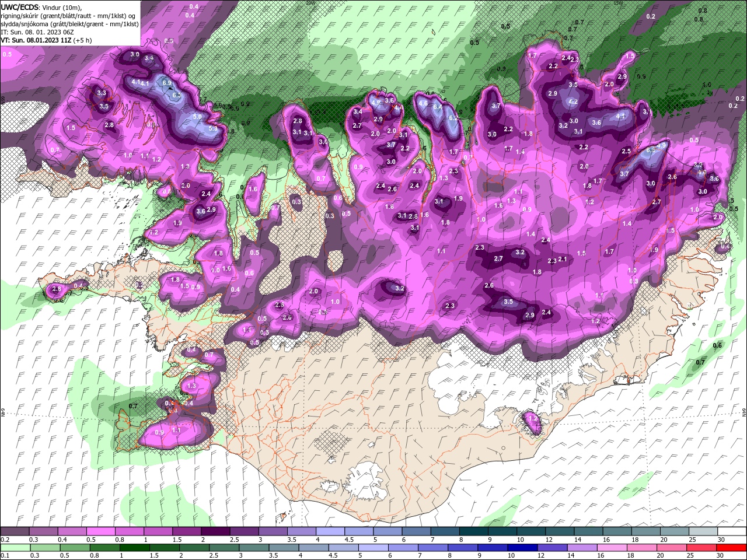Click the 20W longitude label
Viewport: 747px width, 560px height.
[309, 3]
